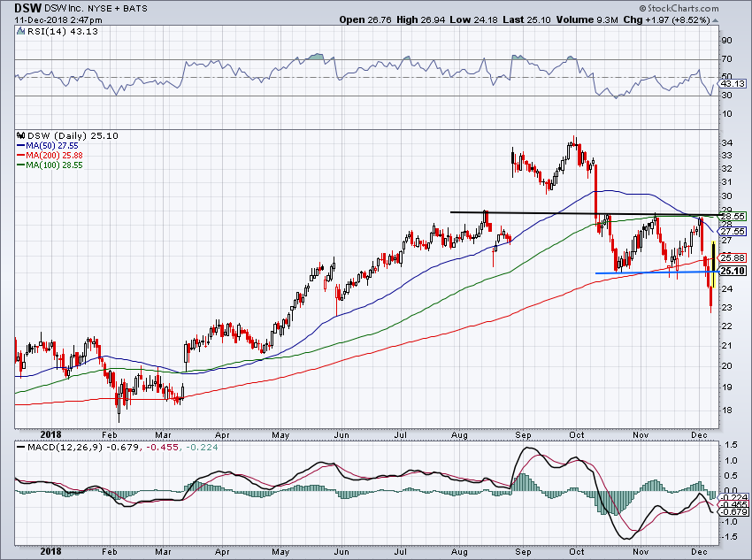Click the up-arrow icon after the Chg value
752x560 pixels.
coord(716,20)
